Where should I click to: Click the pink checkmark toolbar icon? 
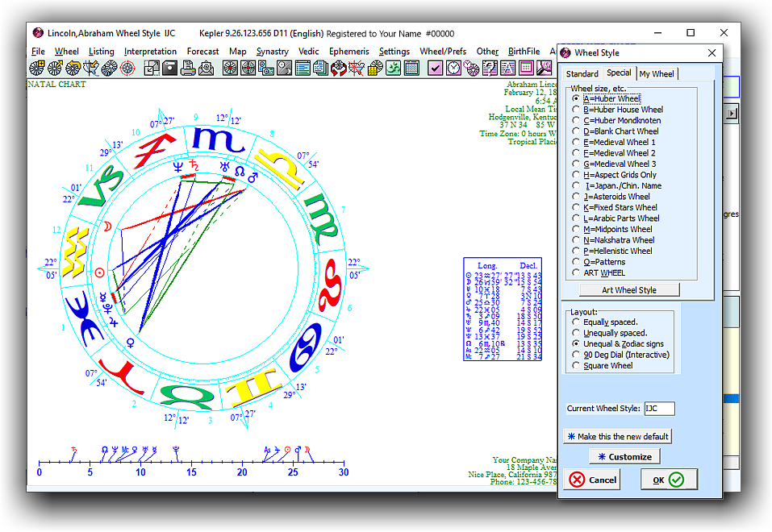click(x=436, y=69)
